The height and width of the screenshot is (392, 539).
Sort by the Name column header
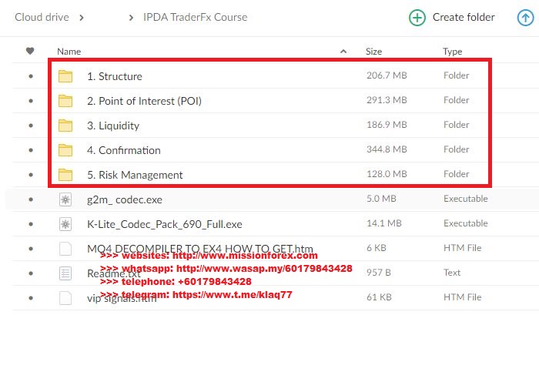click(x=69, y=52)
